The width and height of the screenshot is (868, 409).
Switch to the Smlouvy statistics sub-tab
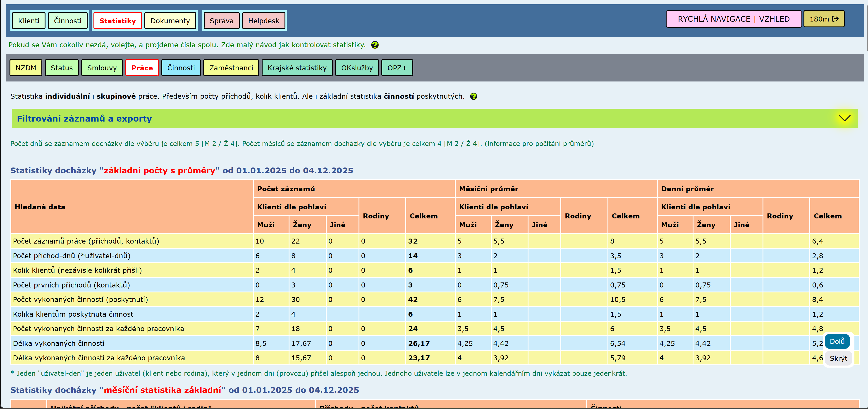tap(102, 68)
